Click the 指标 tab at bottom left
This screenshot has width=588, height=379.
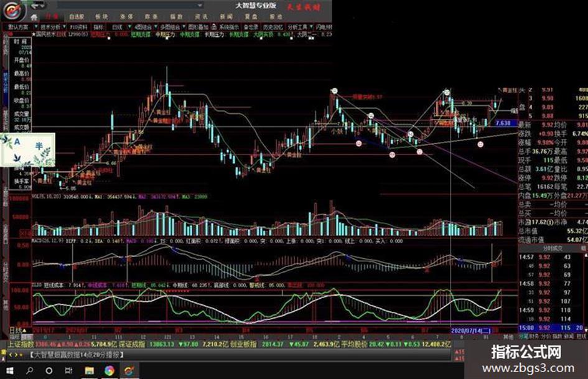[x=15, y=337]
